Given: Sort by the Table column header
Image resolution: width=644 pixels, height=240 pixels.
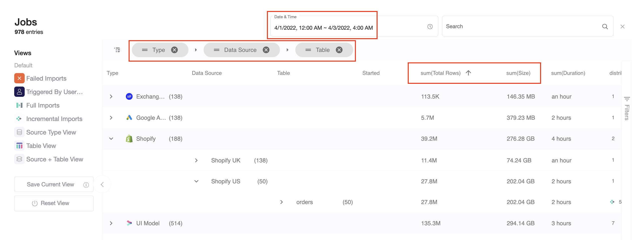Looking at the screenshot, I should [x=283, y=73].
